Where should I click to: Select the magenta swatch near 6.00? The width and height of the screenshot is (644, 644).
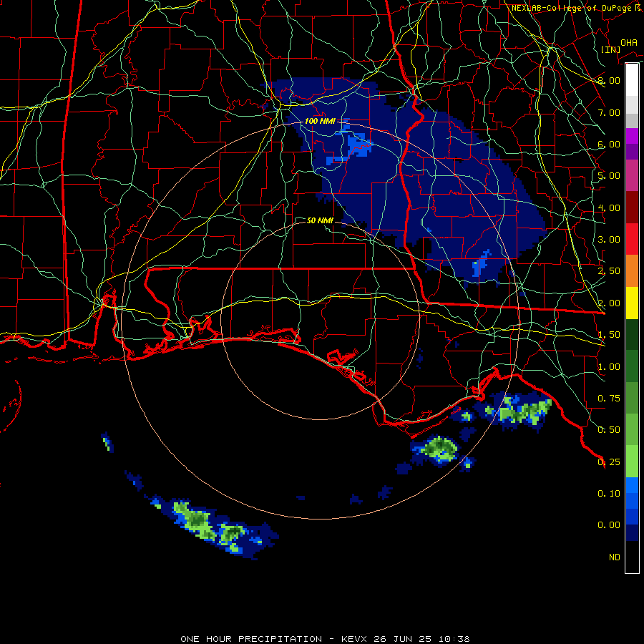click(x=632, y=136)
